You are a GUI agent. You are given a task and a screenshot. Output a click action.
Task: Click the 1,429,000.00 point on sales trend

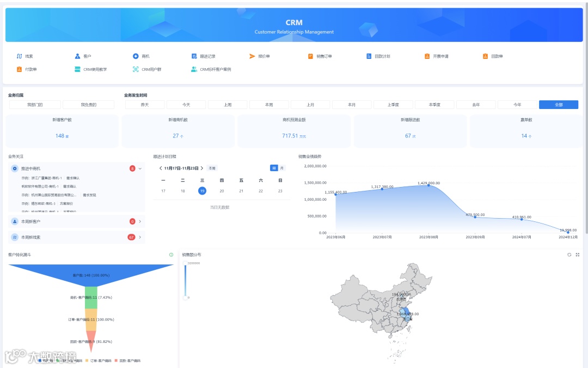tap(428, 185)
